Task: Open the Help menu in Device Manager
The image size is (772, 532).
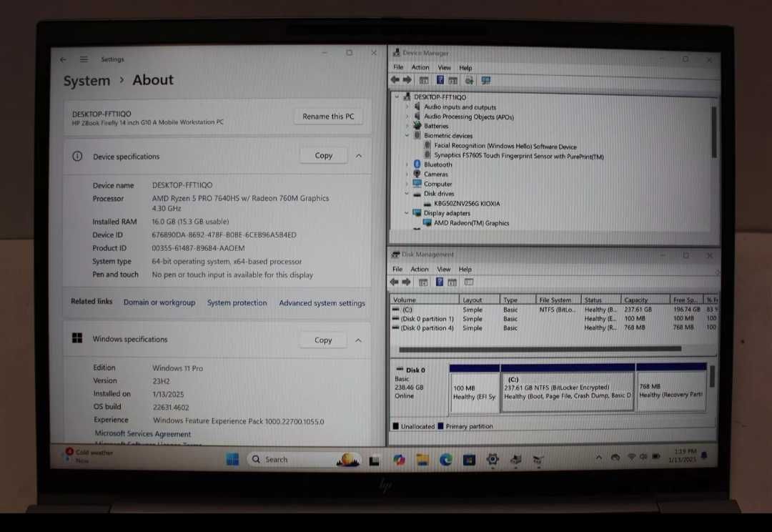Action: 465,68
